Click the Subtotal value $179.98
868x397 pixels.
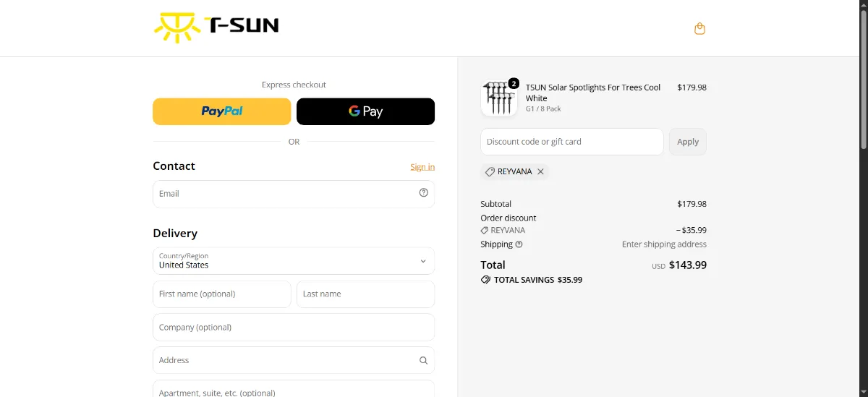tap(692, 204)
